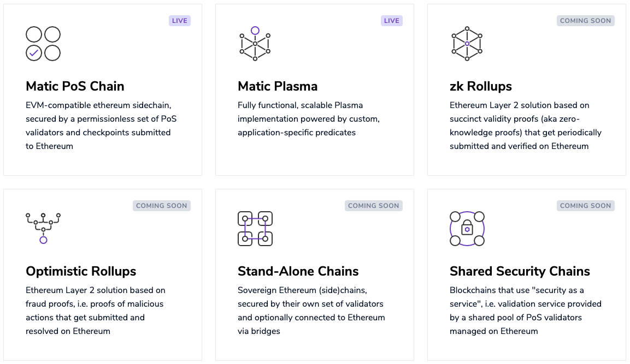The height and width of the screenshot is (364, 630).
Task: Click the Stand-Alone Chains description paragraph
Action: pos(311,311)
